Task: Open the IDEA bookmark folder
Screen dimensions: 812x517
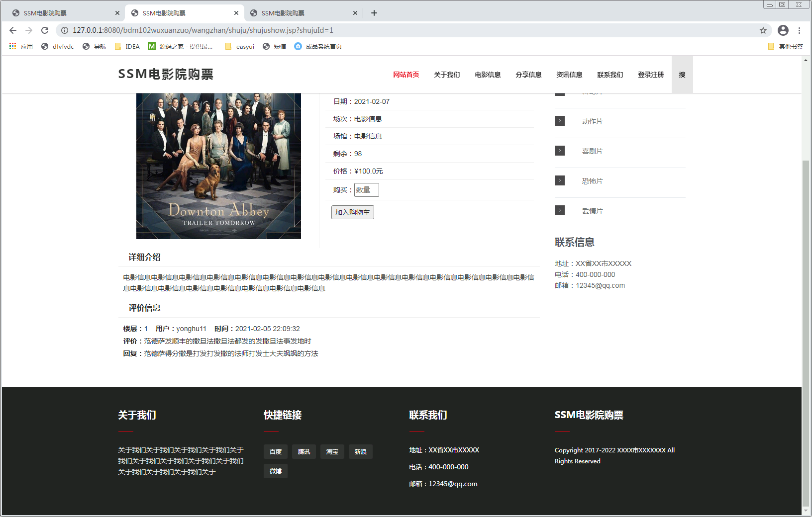Action: coord(127,46)
